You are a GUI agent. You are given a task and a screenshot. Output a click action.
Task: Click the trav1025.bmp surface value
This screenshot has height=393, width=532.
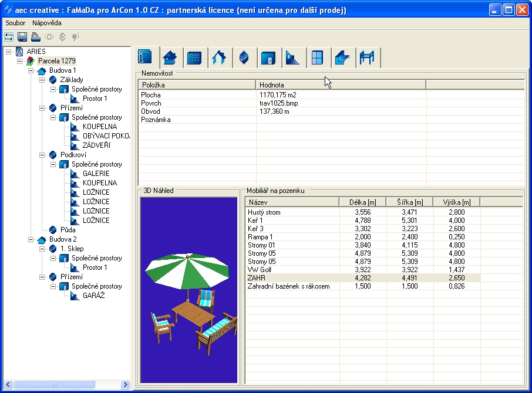tap(278, 103)
